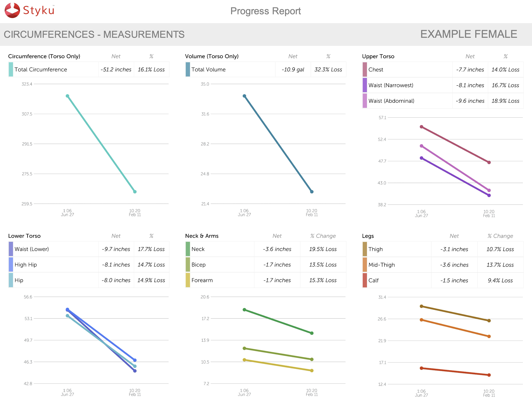Click the "19.5% Loss" Neck cell

323,249
